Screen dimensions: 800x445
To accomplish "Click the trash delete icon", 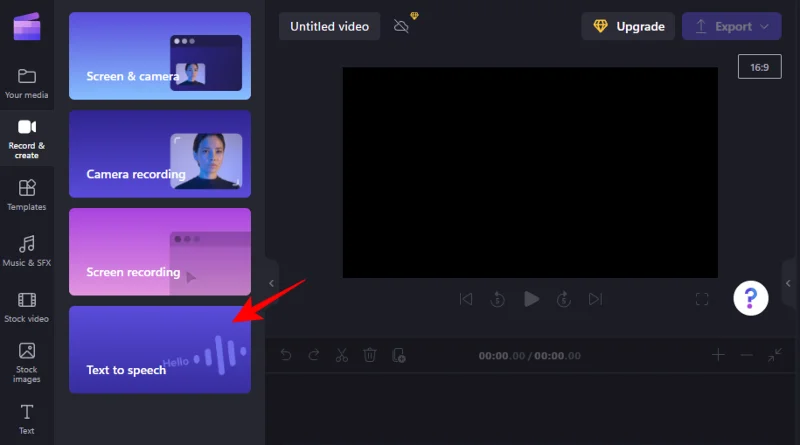I will (x=370, y=355).
